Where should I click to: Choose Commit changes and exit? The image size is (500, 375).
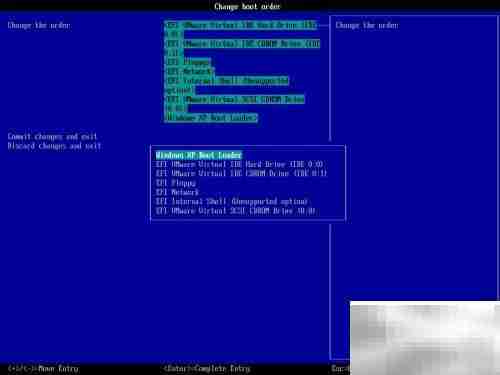click(52, 137)
